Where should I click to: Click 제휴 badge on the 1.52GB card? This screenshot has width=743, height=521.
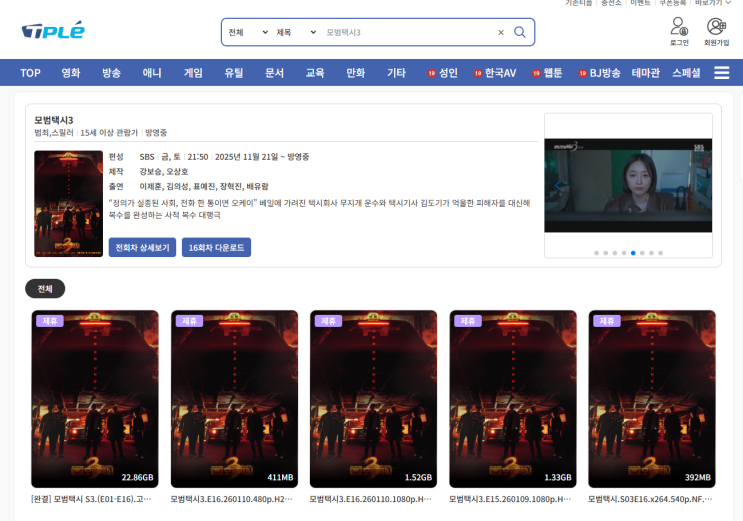(328, 321)
